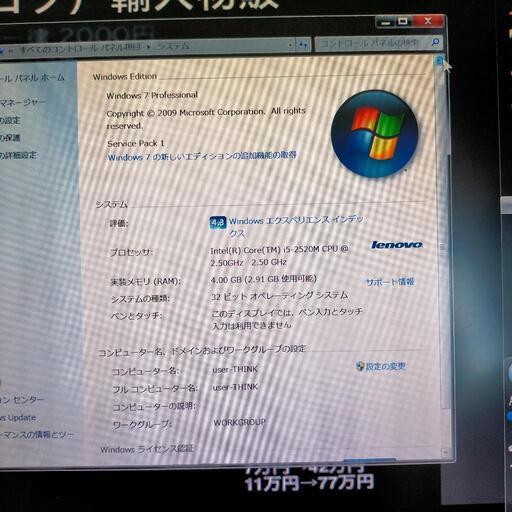
Task: Click the minimize window button
Action: (x=386, y=22)
